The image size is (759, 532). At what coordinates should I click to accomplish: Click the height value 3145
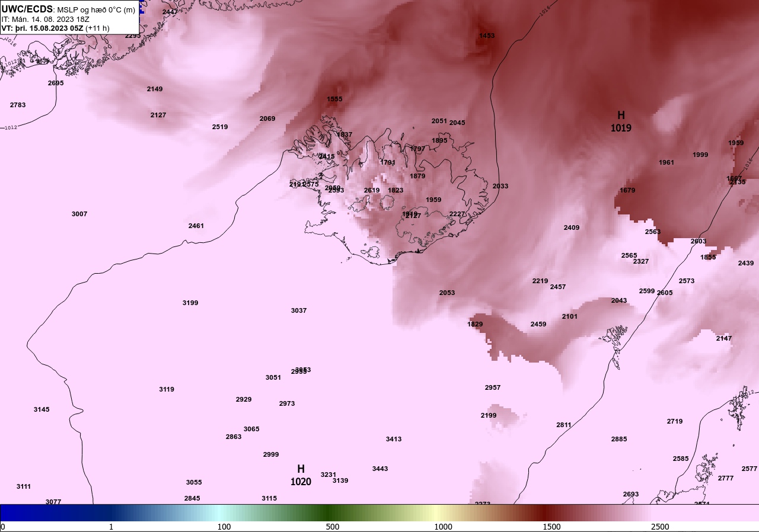[x=42, y=409]
